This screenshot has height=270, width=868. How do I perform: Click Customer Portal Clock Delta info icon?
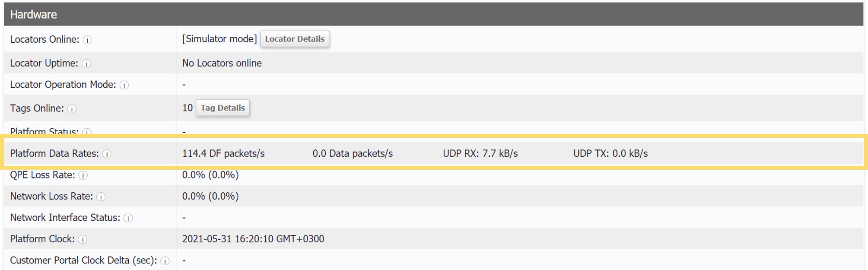click(165, 261)
